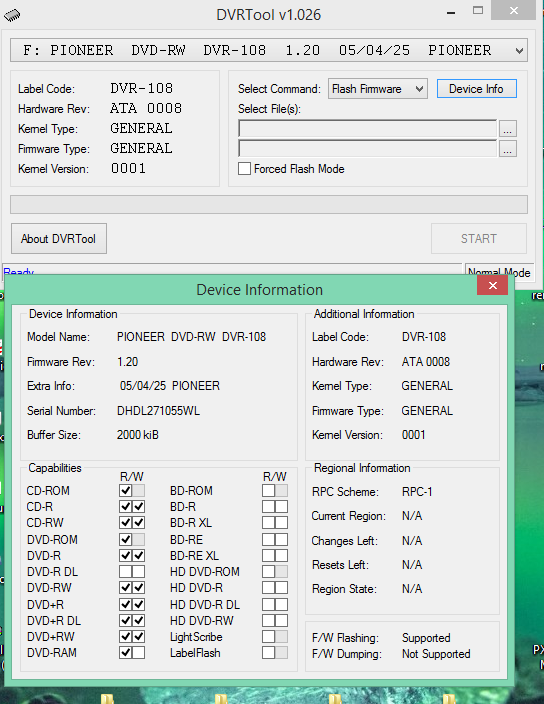
Task: Click Extra Info 05/04/25 PIONEER value
Action: tap(170, 386)
